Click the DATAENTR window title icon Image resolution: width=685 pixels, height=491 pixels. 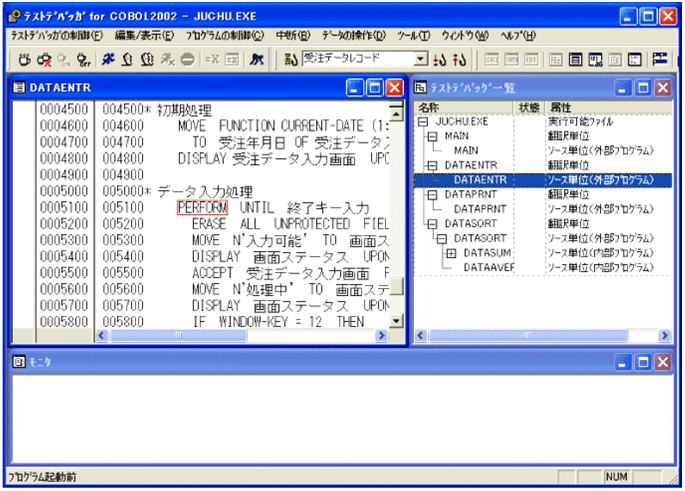click(x=19, y=88)
